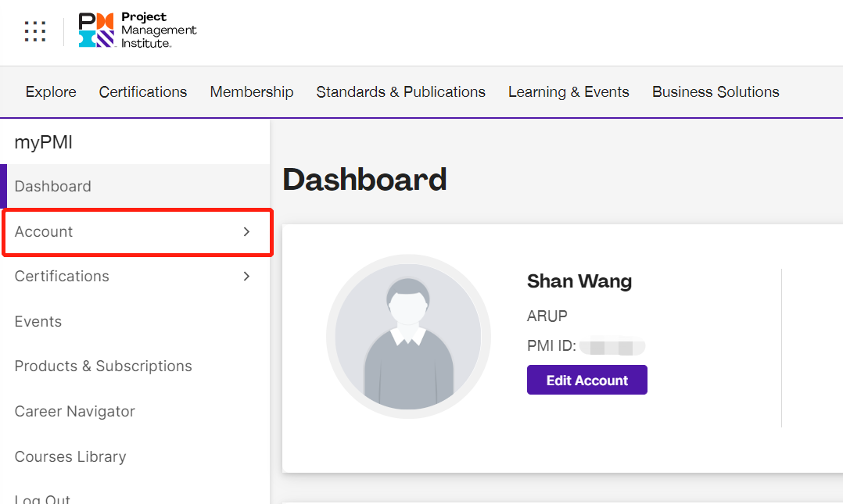
Task: Expand the sidebar Certifications chevron
Action: tap(247, 276)
